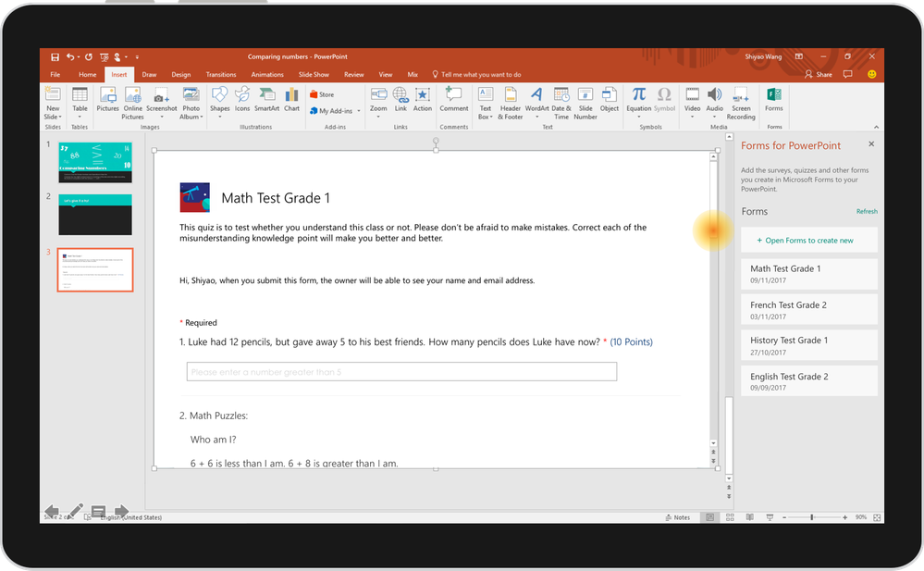Click into the pencils answer field
This screenshot has width=924, height=571.
[x=401, y=372]
